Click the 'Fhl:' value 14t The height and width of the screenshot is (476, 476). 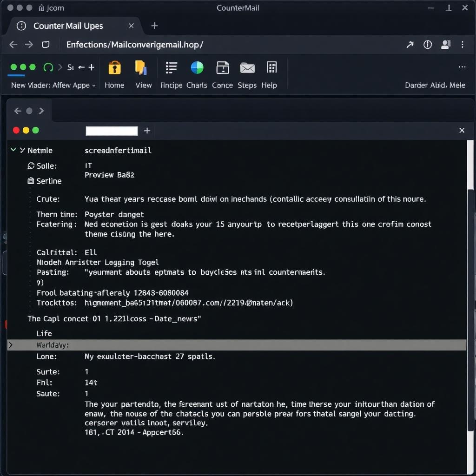coord(91,383)
